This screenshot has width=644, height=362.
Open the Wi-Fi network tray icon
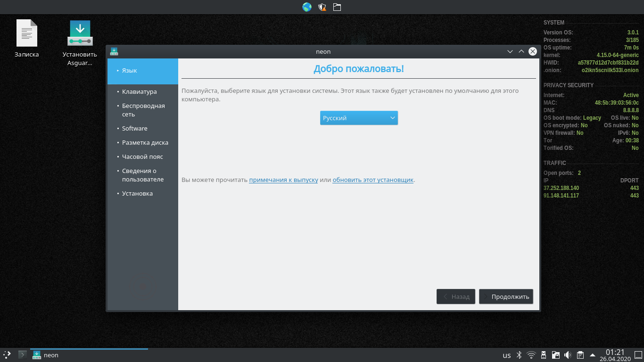[531, 355]
